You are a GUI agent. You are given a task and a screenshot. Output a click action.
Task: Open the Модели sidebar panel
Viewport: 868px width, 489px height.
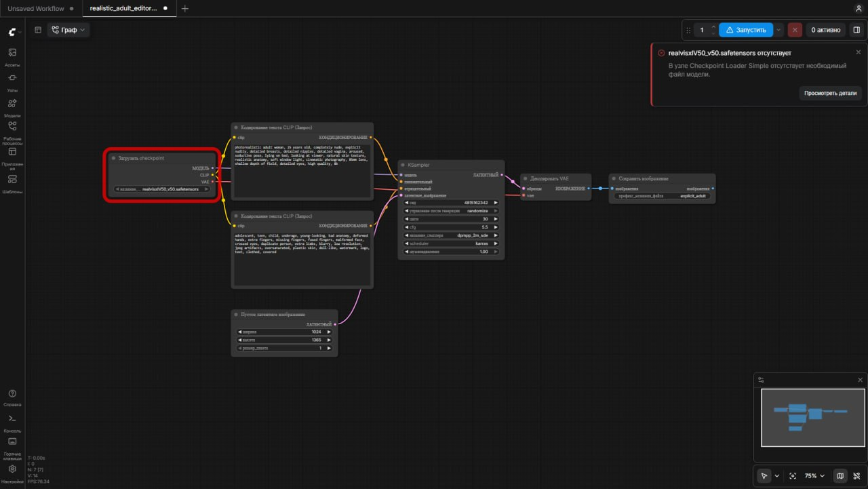[x=12, y=107]
